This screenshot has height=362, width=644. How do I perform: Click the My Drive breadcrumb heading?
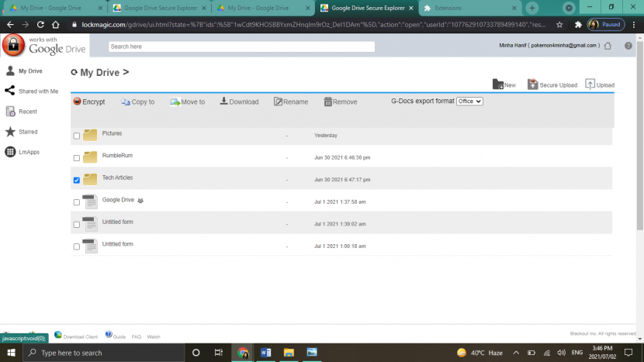(100, 73)
